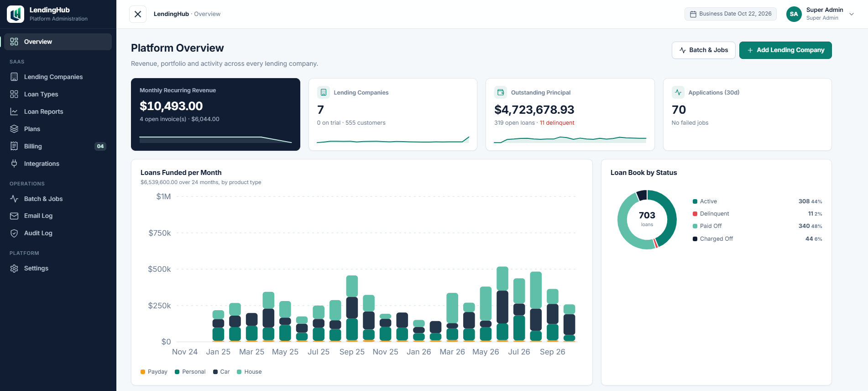Viewport: 868px width, 391px height.
Task: Open the Overview menu item
Action: [58, 42]
